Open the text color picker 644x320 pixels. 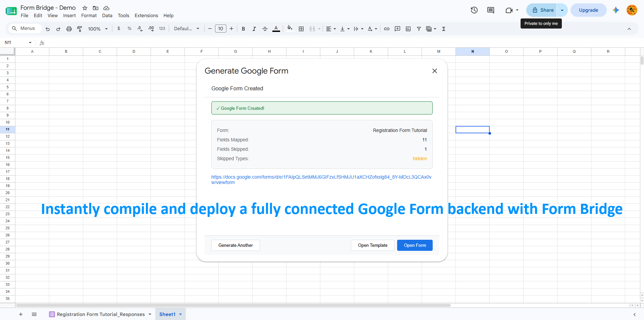[x=276, y=29]
